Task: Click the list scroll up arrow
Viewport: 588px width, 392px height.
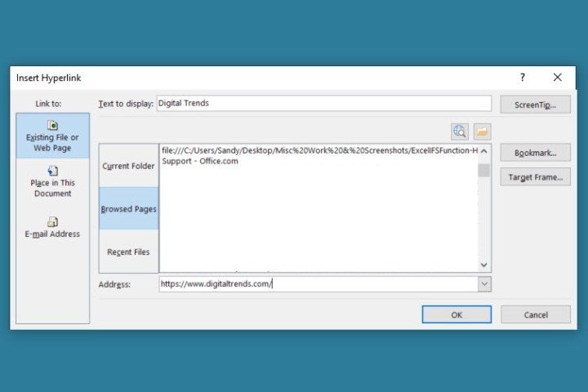Action: tap(484, 151)
